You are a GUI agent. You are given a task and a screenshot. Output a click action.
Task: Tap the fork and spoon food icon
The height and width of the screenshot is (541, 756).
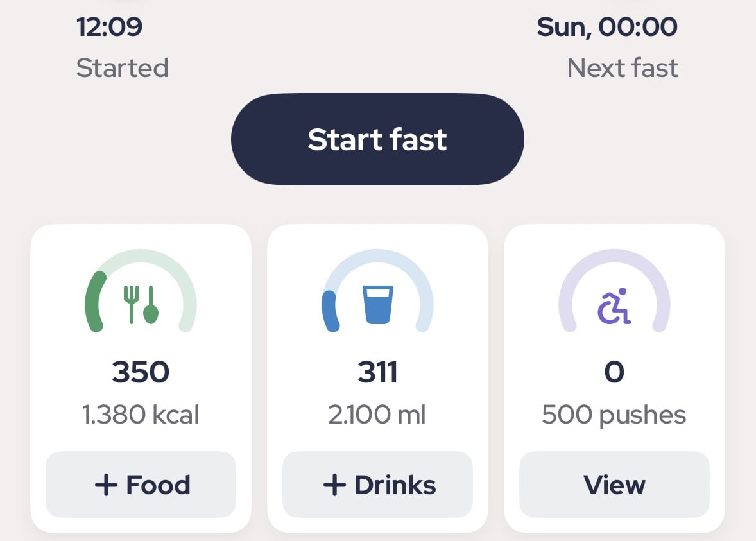click(x=141, y=304)
